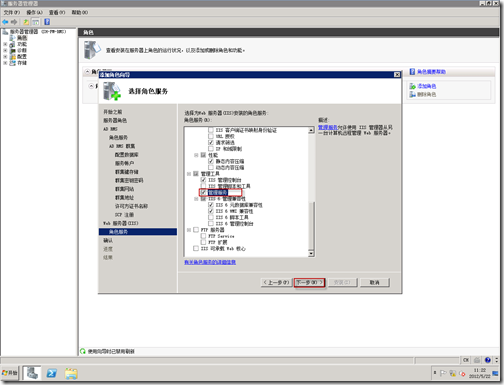Uncheck the 请求筛选 checkbox

click(x=211, y=142)
